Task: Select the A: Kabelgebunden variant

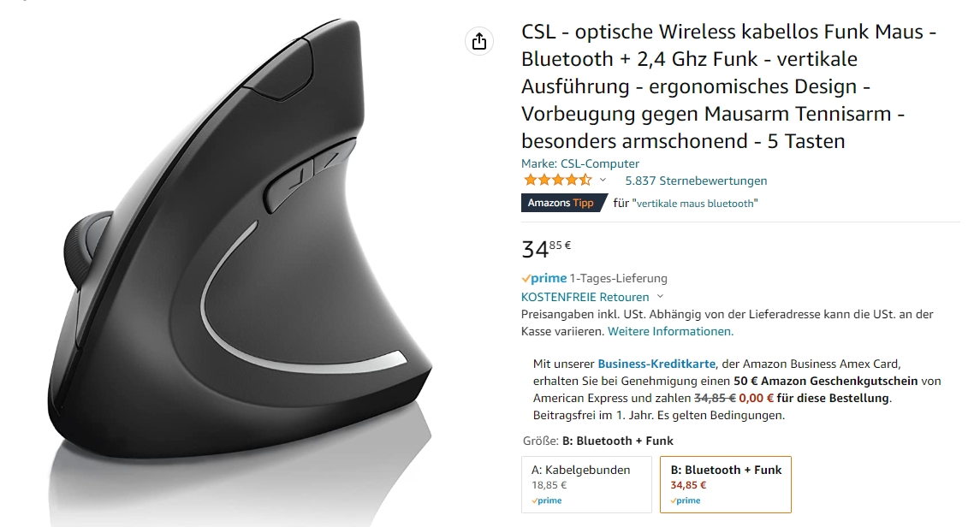Action: click(x=586, y=484)
